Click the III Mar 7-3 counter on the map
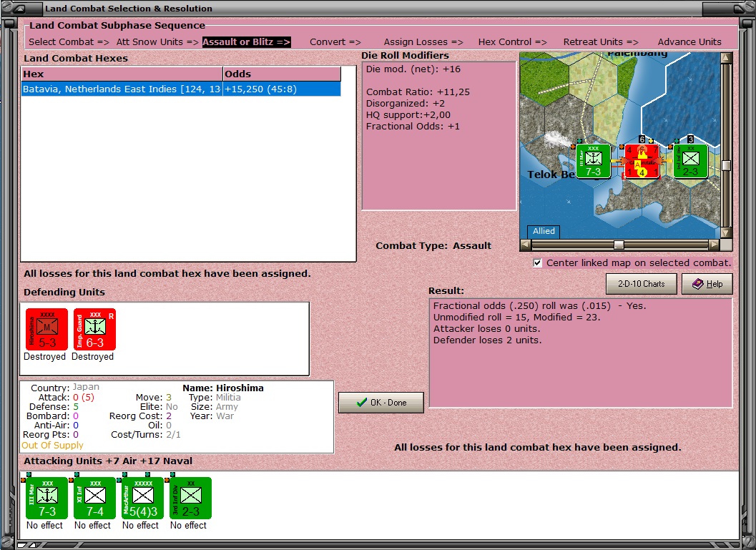Image resolution: width=756 pixels, height=550 pixels. coord(593,162)
